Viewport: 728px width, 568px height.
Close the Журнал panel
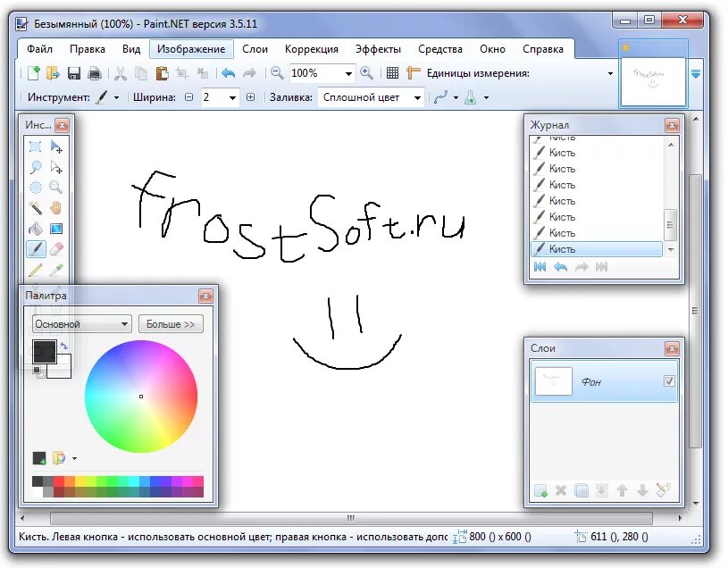[x=672, y=125]
